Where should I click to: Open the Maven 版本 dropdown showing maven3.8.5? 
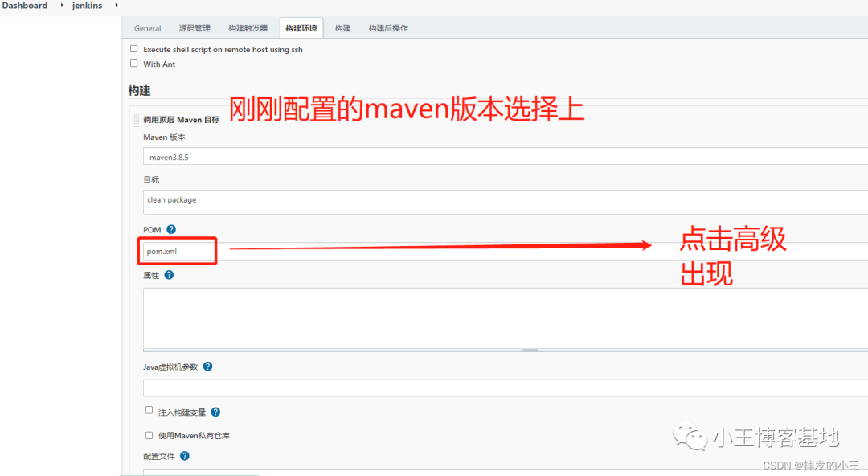[x=506, y=156]
